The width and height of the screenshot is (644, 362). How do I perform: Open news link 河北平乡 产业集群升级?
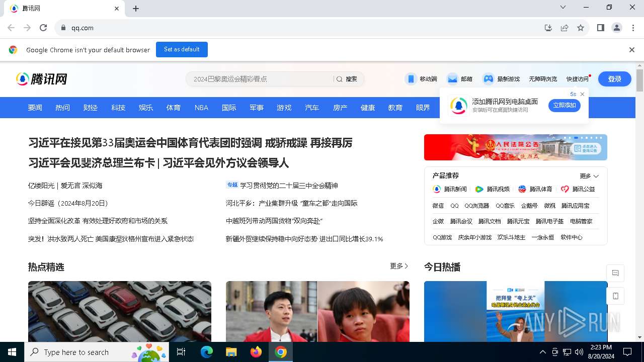coord(292,203)
